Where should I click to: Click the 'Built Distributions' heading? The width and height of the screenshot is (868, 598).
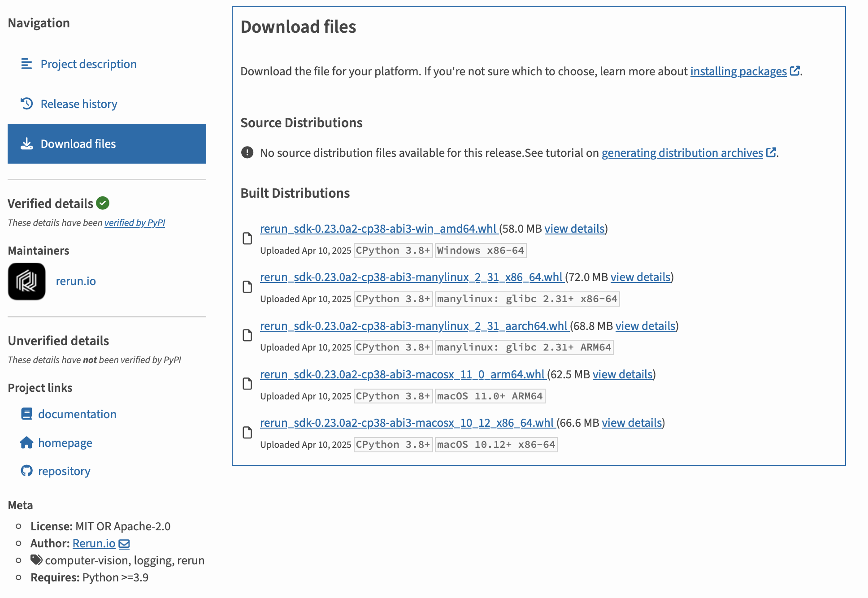click(x=295, y=193)
